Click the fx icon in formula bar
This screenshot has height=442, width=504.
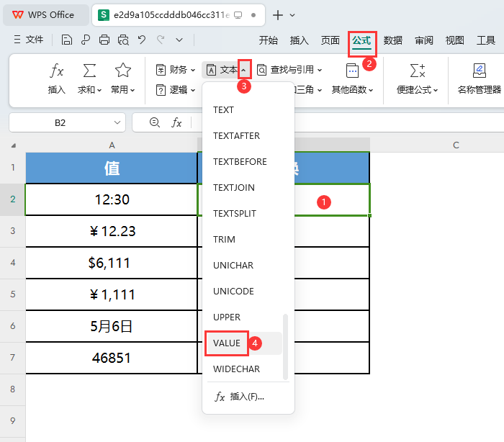pyautogui.click(x=176, y=122)
